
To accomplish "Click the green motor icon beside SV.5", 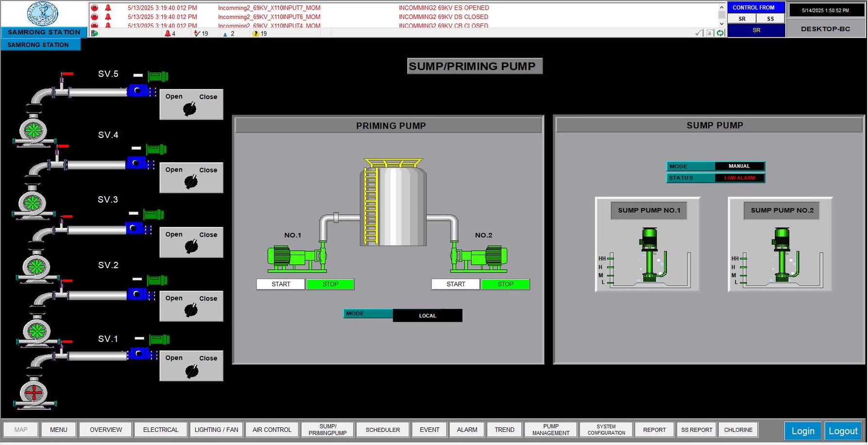I will 158,76.
